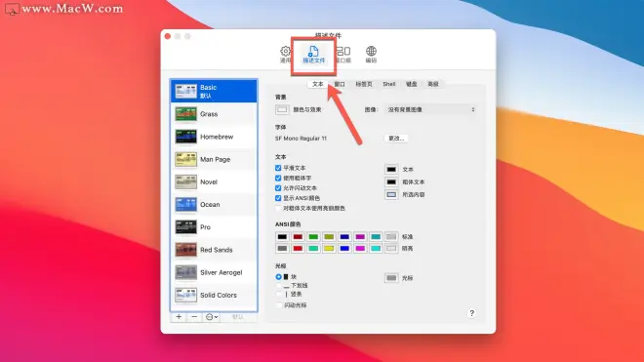Toggle the 允许闪动文本 checkbox
644x362 pixels.
pyautogui.click(x=278, y=187)
